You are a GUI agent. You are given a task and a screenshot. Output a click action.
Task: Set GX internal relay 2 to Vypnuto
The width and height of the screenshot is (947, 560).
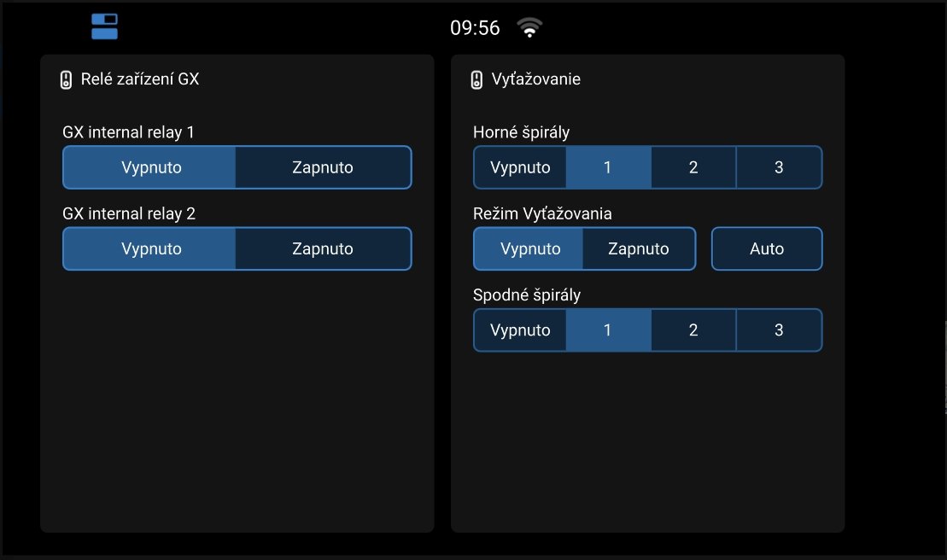[x=151, y=249]
